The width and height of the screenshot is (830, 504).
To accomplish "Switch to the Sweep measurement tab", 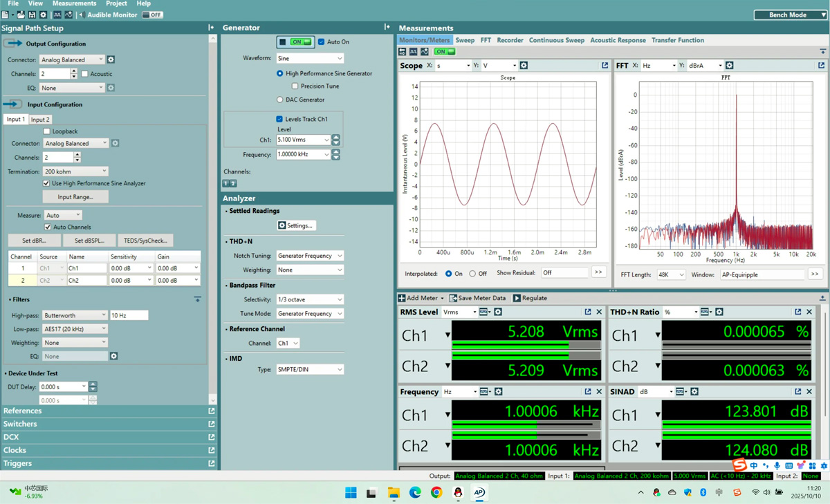I will 465,40.
